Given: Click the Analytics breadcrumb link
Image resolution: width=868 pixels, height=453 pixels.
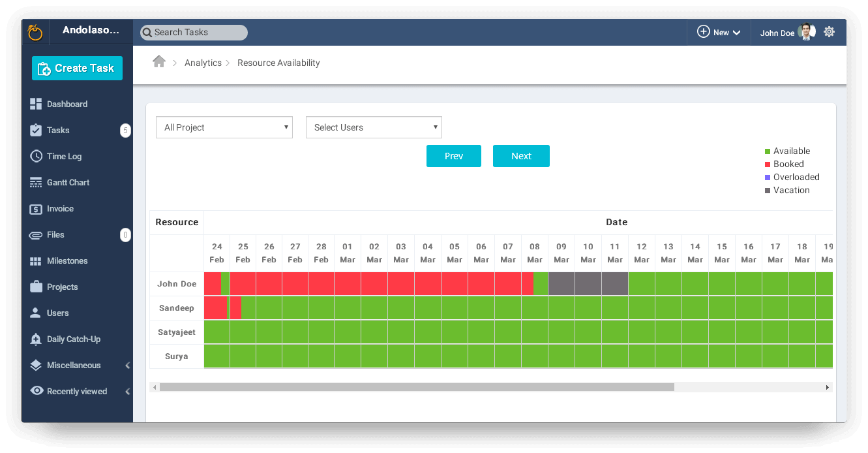Looking at the screenshot, I should [x=203, y=63].
